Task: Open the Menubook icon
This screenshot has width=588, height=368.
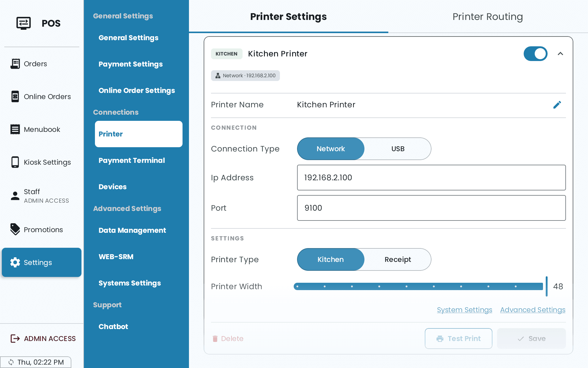Action: pyautogui.click(x=15, y=129)
